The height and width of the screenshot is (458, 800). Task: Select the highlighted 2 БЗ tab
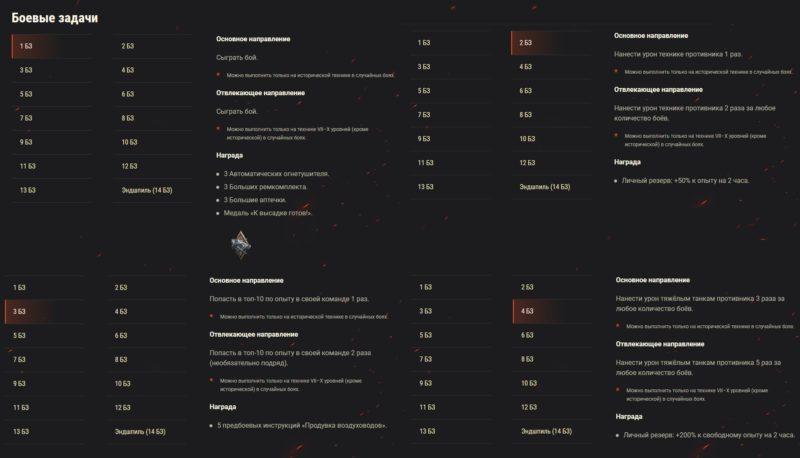pos(551,43)
